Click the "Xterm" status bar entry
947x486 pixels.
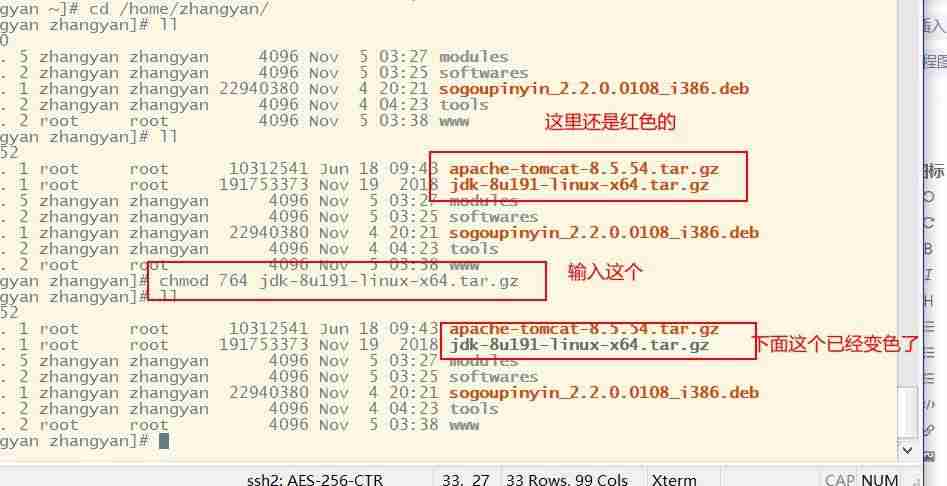pyautogui.click(x=674, y=481)
